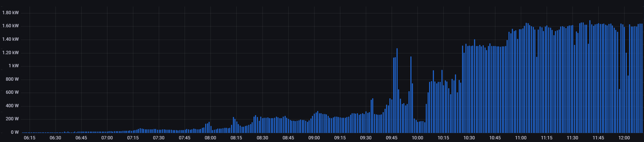644x142 pixels.
Task: Click the 12:00 time axis label
Action: 624,138
